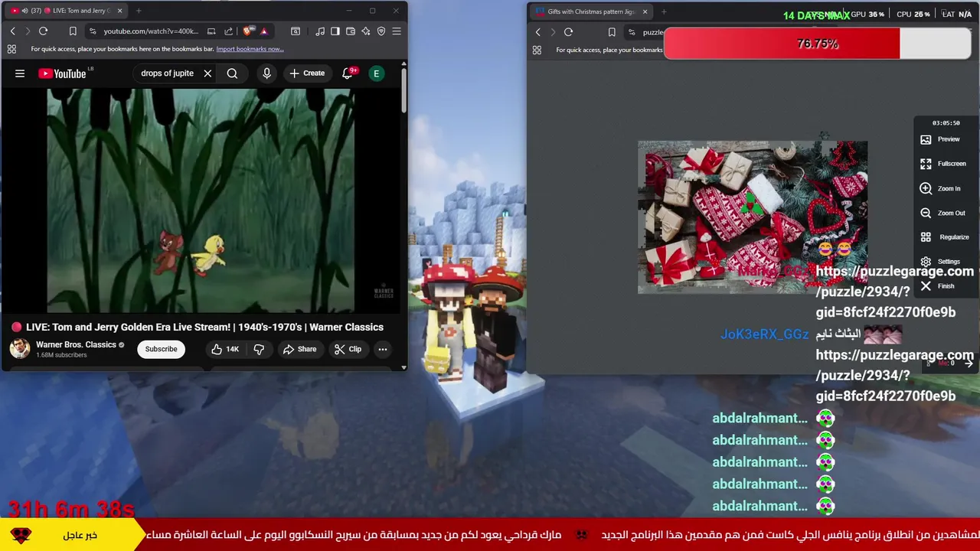Screen dimensions: 980x551
Task: Open Brave Rewards triangle icon
Action: click(x=263, y=31)
